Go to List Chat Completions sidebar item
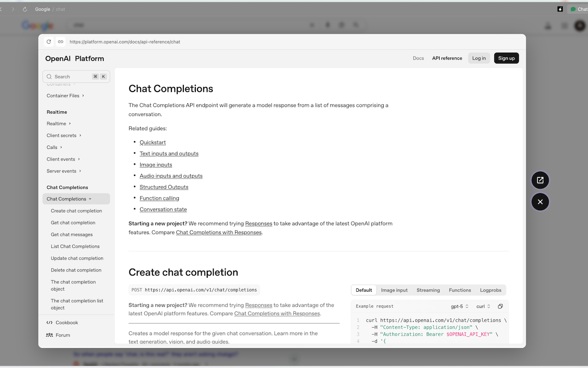 click(75, 247)
